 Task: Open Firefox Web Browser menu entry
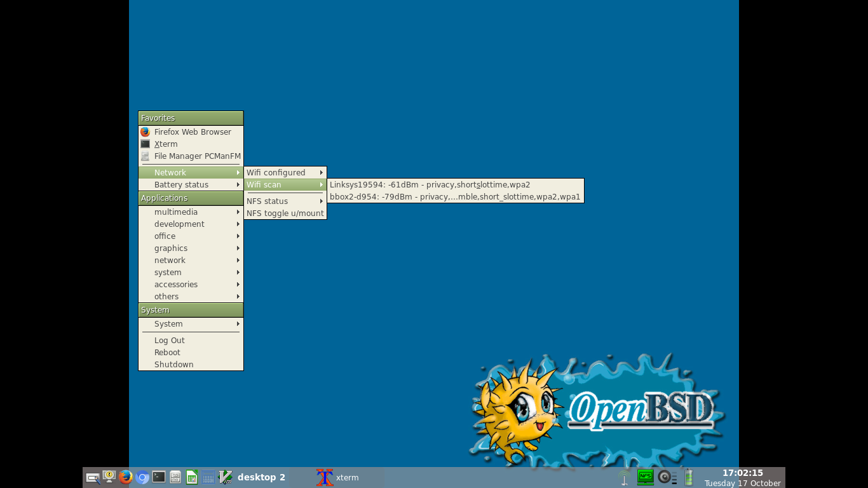tap(191, 132)
